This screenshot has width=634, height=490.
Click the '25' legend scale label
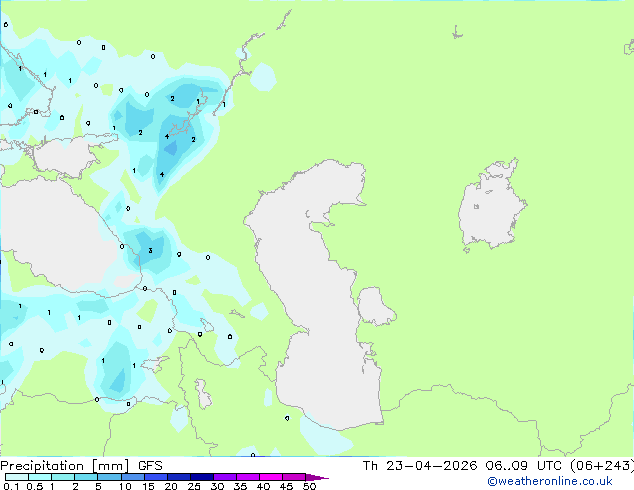tap(194, 486)
